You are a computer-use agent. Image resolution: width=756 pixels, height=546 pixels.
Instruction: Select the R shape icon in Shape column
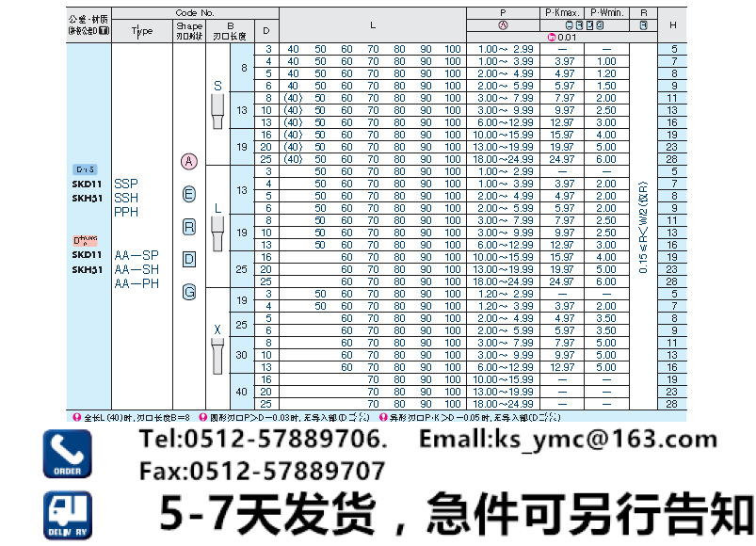(x=189, y=227)
